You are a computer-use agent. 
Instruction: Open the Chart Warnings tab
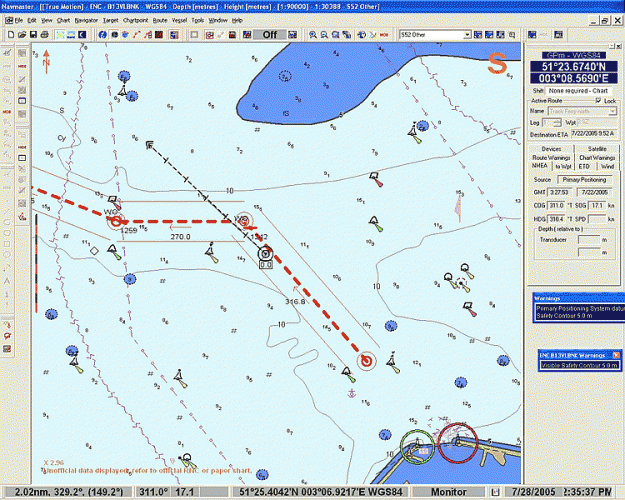tap(598, 158)
